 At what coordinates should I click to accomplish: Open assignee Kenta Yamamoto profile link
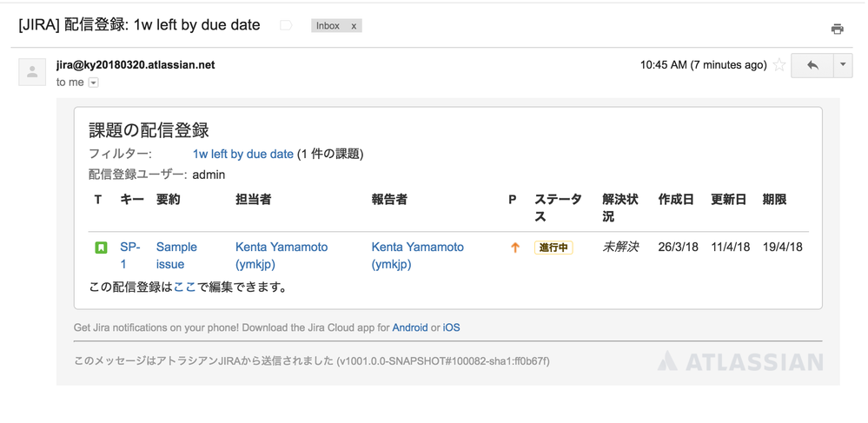pos(282,255)
